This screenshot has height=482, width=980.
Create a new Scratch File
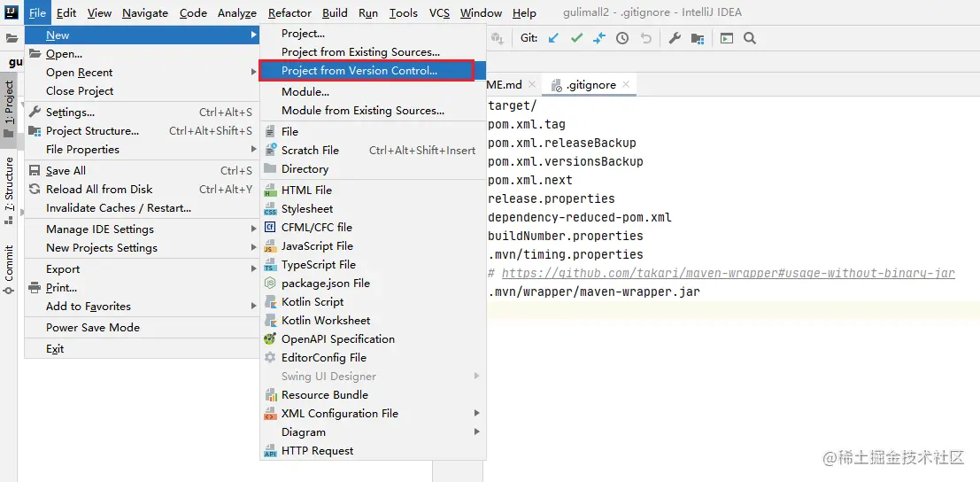(x=373, y=150)
